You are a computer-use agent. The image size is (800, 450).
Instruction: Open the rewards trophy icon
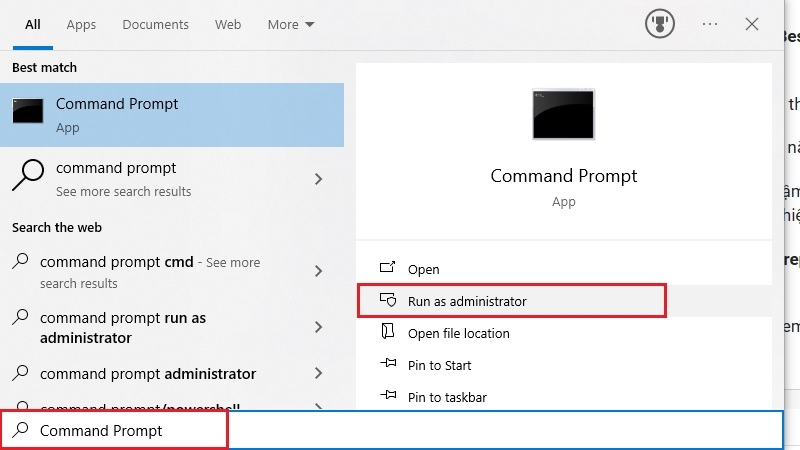[660, 23]
